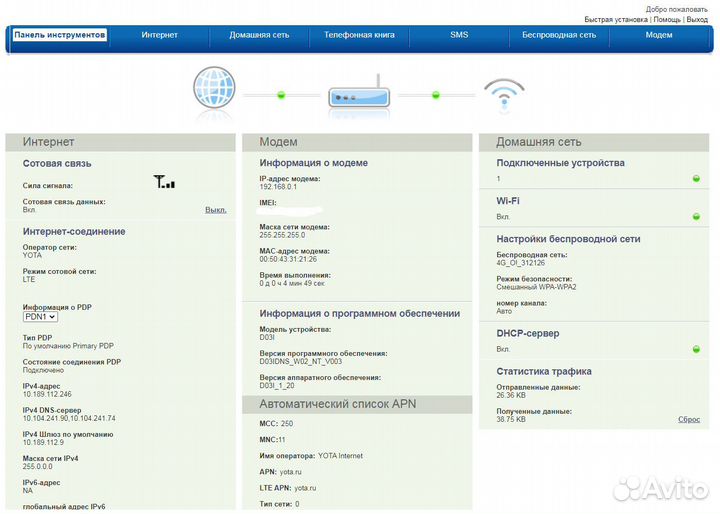Screen dimensions: 720x514
Task: Open the Панель инструментов tab
Action: 60,35
